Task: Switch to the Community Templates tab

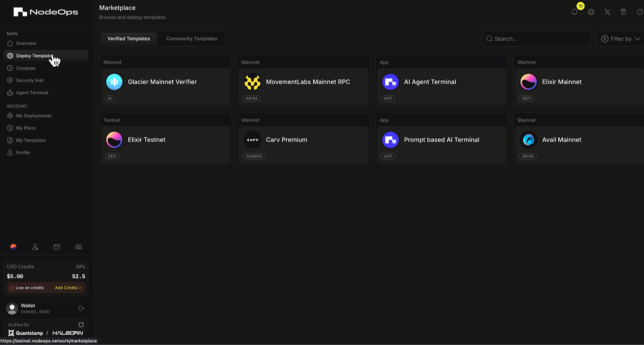Action: point(192,39)
